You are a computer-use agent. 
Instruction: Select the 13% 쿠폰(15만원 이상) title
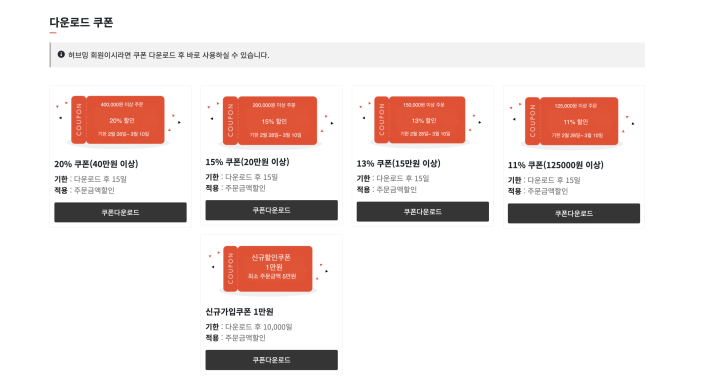coord(398,163)
